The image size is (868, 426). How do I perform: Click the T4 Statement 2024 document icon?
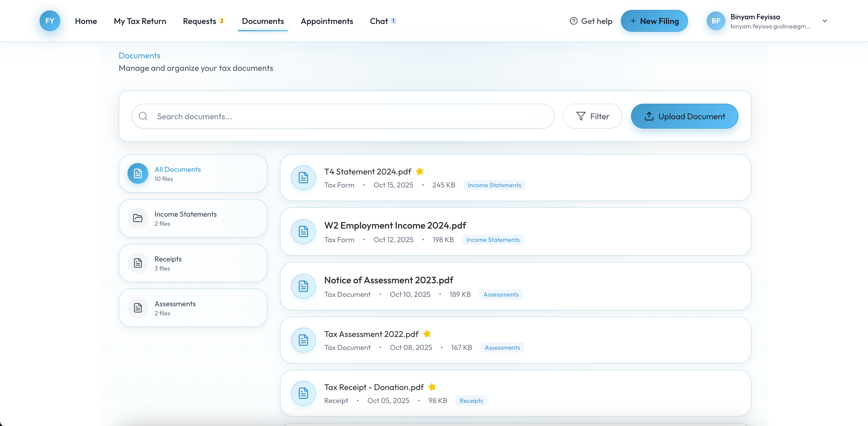tap(303, 177)
